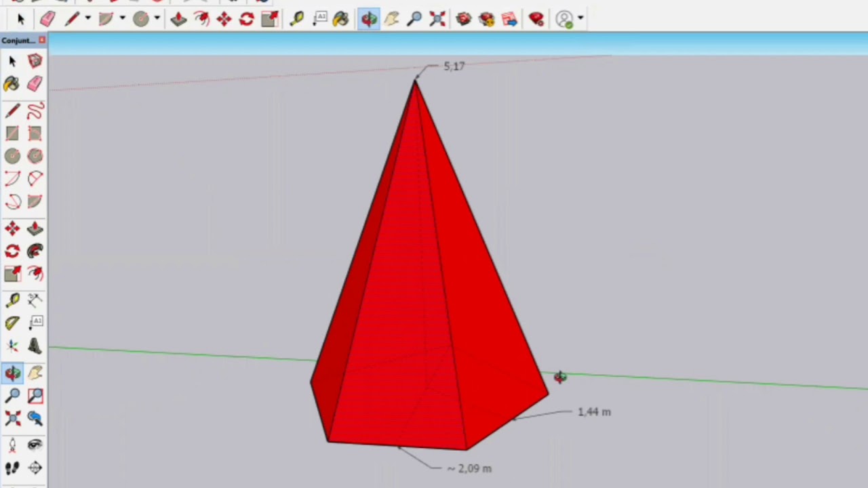Expand the user account dropdown arrow
Image resolution: width=868 pixels, height=488 pixels.
(580, 18)
